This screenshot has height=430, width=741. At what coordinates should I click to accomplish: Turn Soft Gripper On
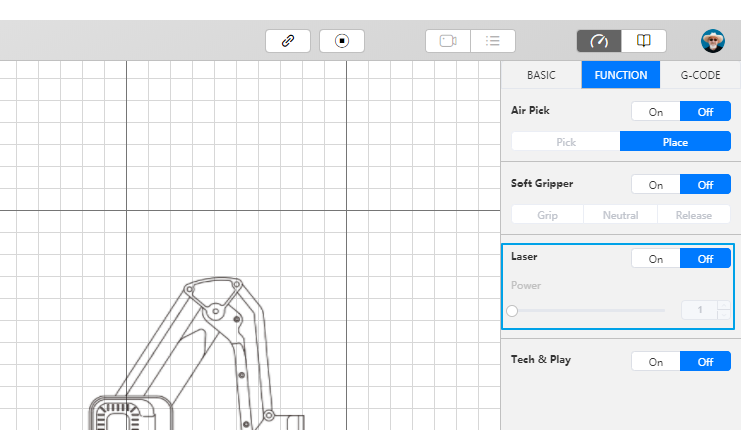656,184
